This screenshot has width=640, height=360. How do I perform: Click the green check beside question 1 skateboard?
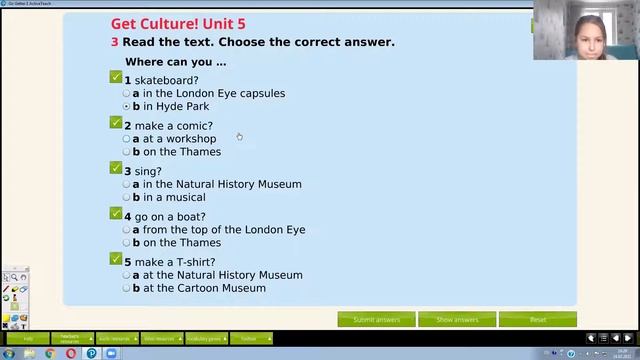116,77
